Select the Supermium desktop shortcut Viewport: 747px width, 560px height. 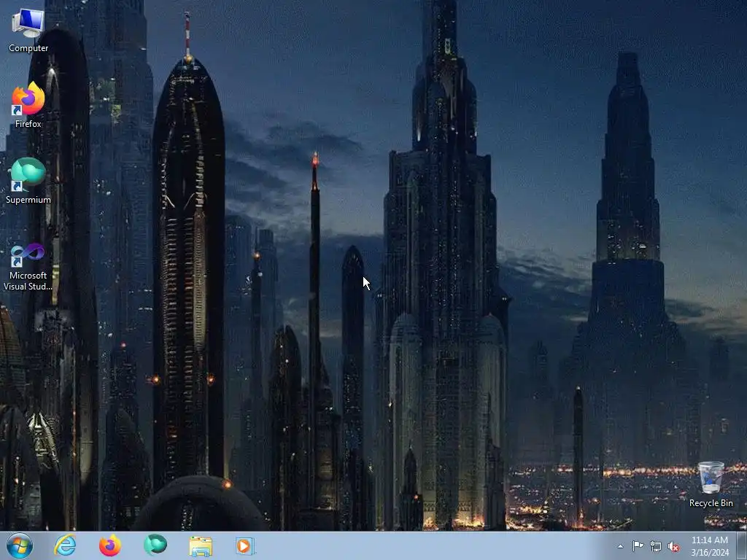[28, 181]
